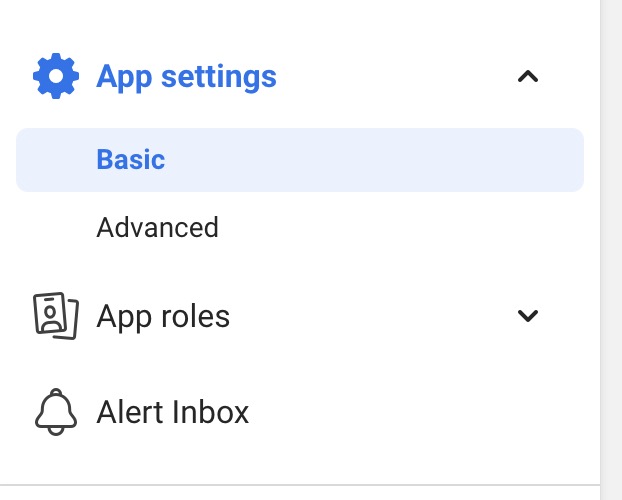Viewport: 622px width, 500px height.
Task: Click the App settings gear icon
Action: pyautogui.click(x=56, y=77)
